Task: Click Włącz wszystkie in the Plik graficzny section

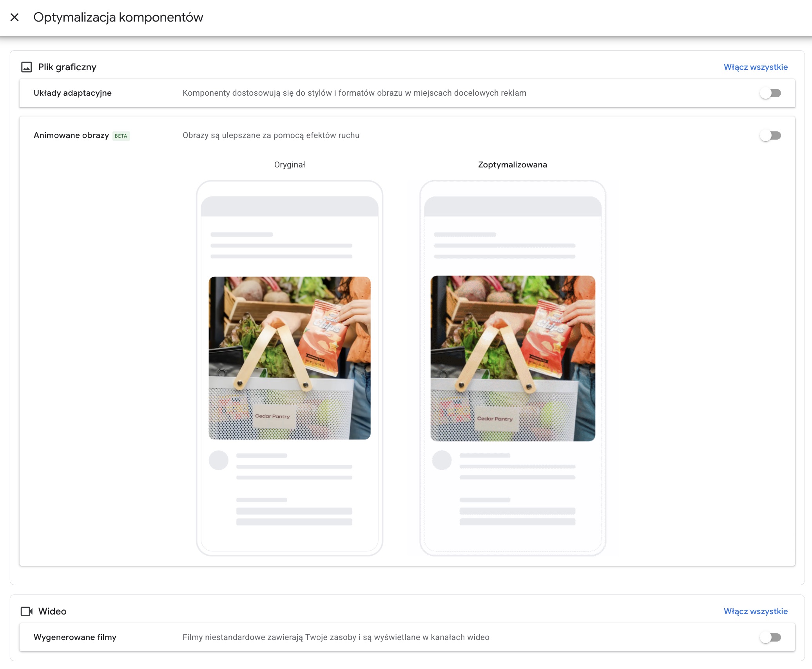Action: point(756,67)
